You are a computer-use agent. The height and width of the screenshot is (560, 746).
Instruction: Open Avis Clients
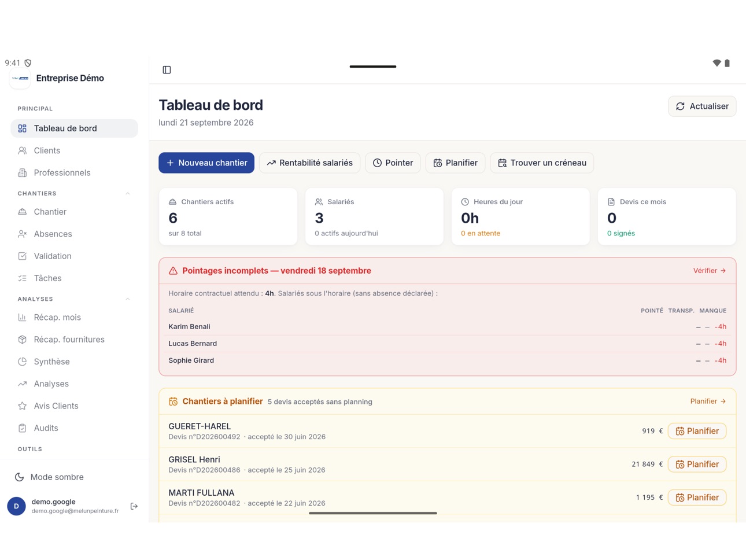(74, 406)
